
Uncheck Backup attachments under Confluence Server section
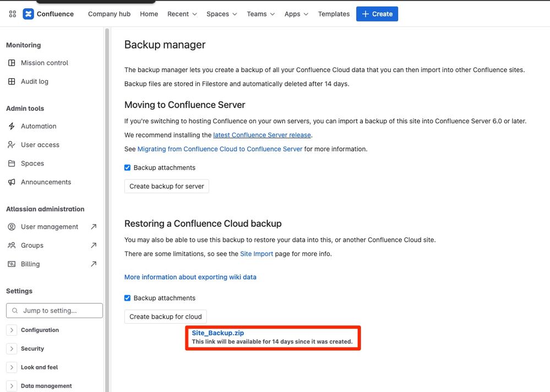click(127, 167)
